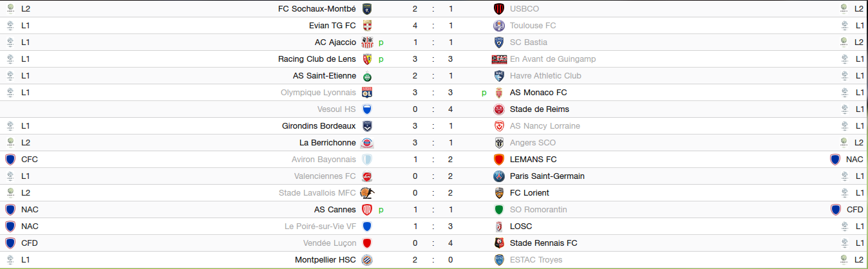Click the FC Lorient club crest
This screenshot has width=868, height=269.
498,193
